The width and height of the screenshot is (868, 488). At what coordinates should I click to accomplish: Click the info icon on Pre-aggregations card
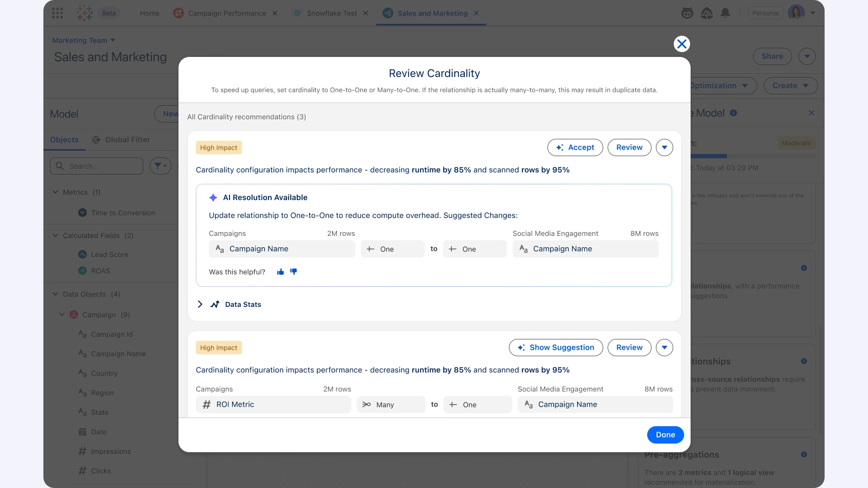coord(804,454)
